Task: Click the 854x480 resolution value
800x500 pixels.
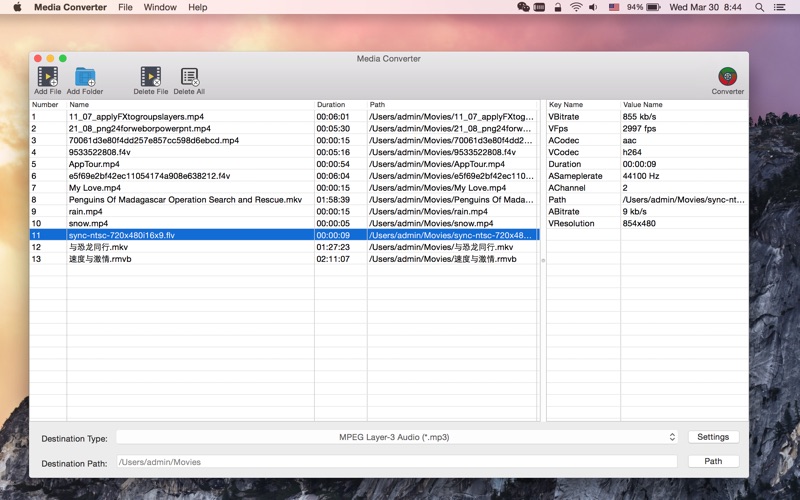Action: click(x=639, y=223)
